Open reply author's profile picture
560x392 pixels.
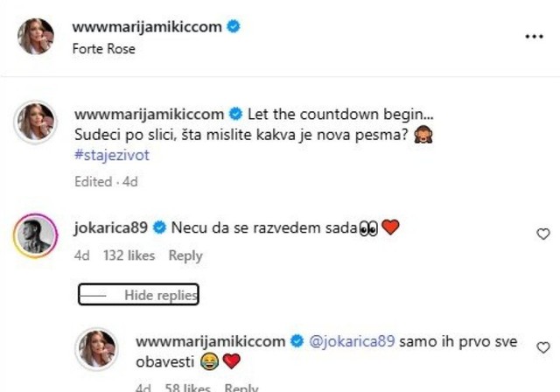pyautogui.click(x=97, y=349)
